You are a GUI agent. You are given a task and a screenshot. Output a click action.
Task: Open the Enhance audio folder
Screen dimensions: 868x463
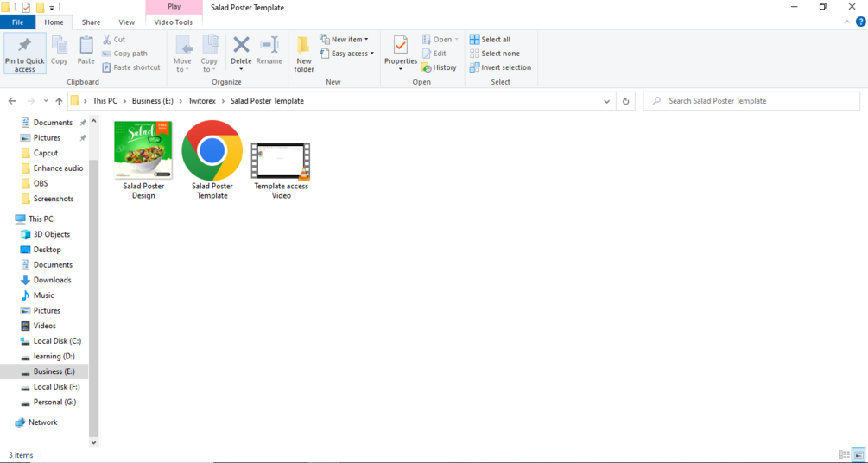[58, 168]
